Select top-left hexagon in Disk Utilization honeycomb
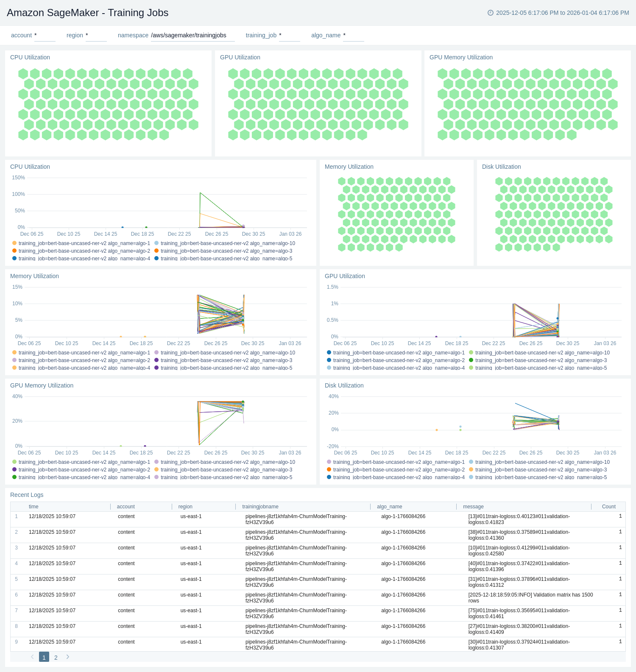The width and height of the screenshot is (636, 672). point(499,181)
